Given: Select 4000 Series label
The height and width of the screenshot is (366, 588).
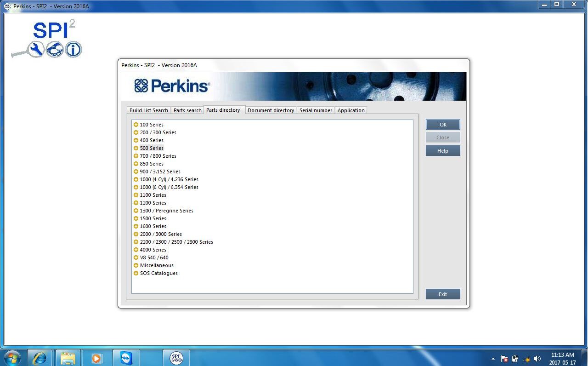Looking at the screenshot, I should coord(153,250).
